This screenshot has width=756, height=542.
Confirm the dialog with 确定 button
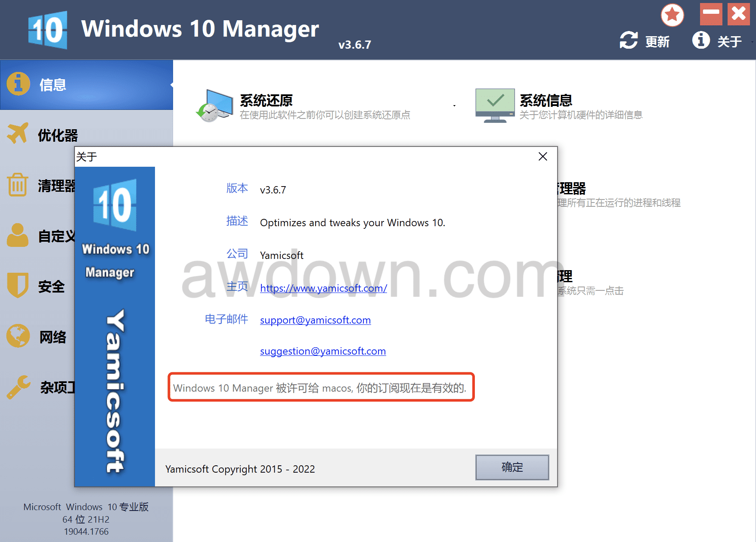click(x=512, y=467)
